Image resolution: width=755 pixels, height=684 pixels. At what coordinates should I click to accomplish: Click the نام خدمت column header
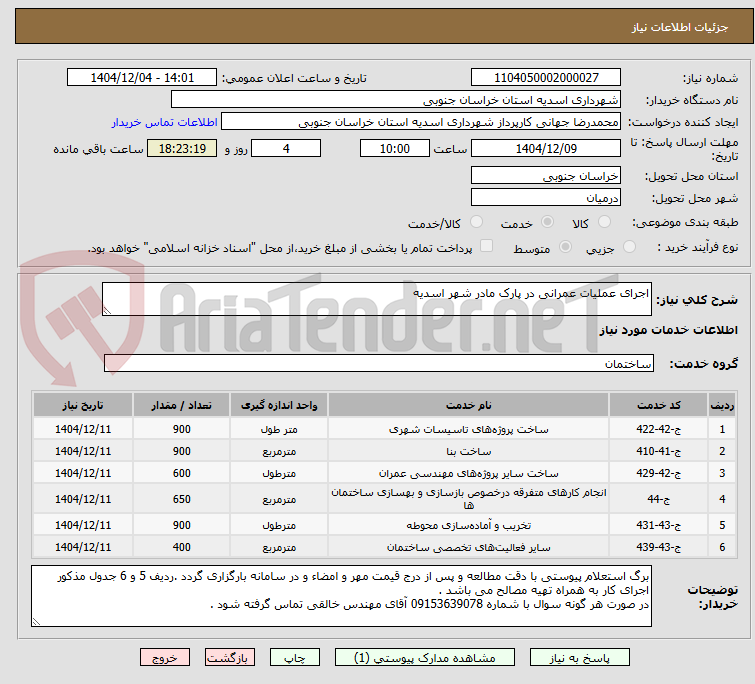point(468,405)
